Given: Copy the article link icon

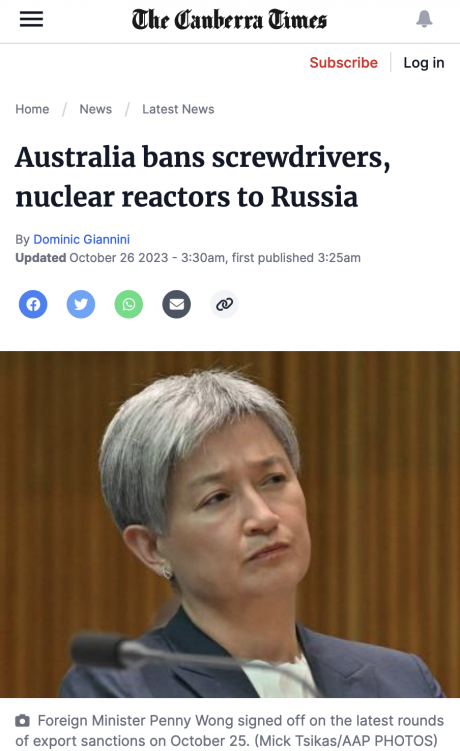Looking at the screenshot, I should (225, 304).
